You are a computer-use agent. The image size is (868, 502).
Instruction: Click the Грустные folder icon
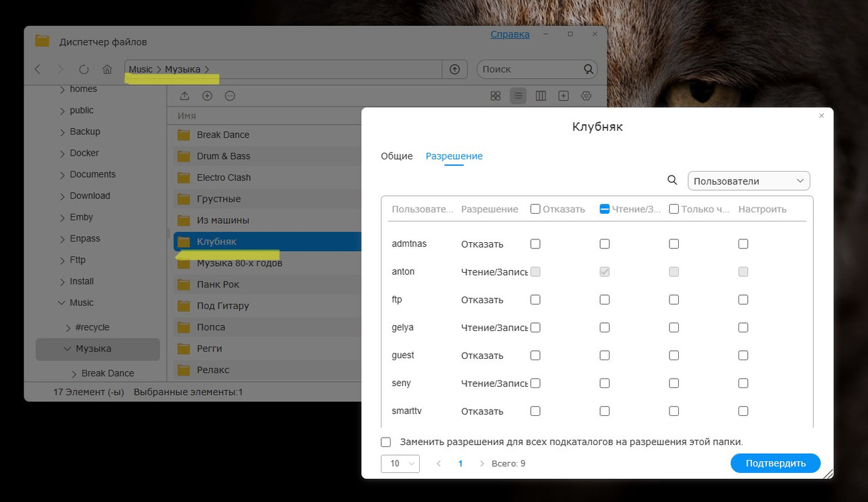coord(184,199)
